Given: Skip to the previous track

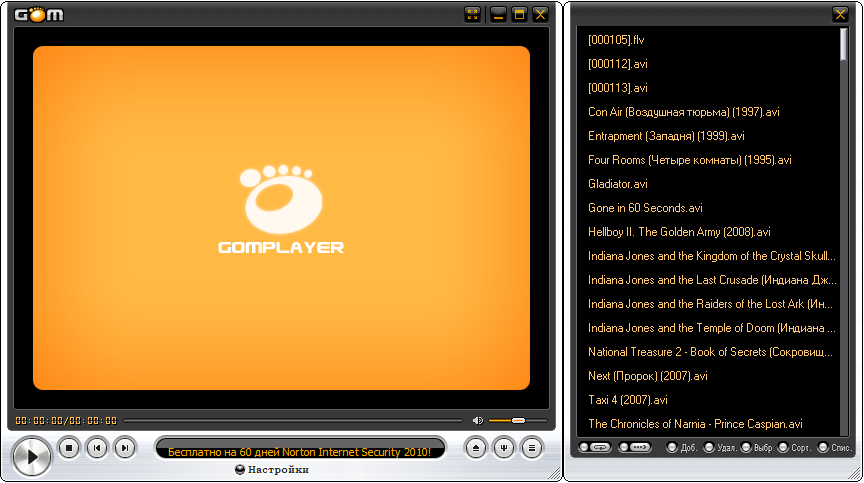Looking at the screenshot, I should pyautogui.click(x=96, y=448).
